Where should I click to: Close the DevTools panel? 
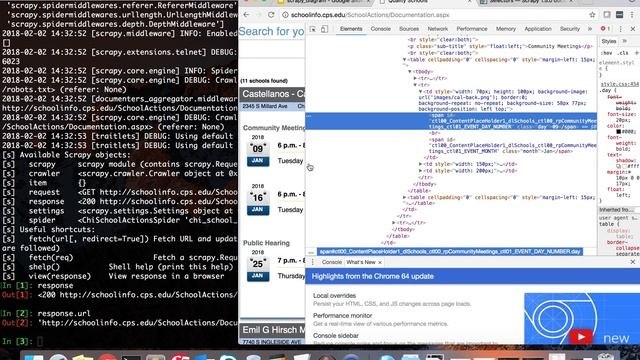point(633,29)
